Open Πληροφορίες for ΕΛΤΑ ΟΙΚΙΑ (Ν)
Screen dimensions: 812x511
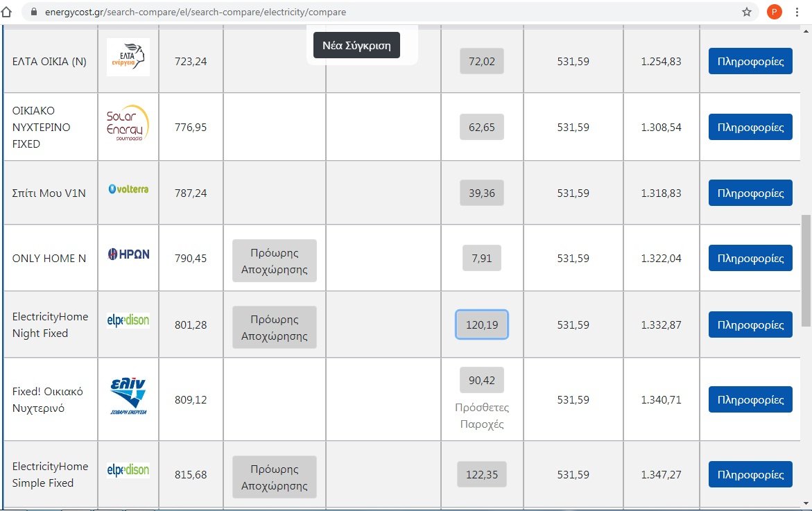(x=750, y=61)
